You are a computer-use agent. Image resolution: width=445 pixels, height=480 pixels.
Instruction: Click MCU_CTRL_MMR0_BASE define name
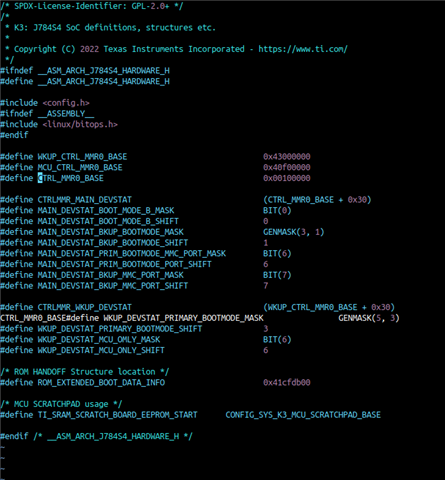pyautogui.click(x=80, y=167)
